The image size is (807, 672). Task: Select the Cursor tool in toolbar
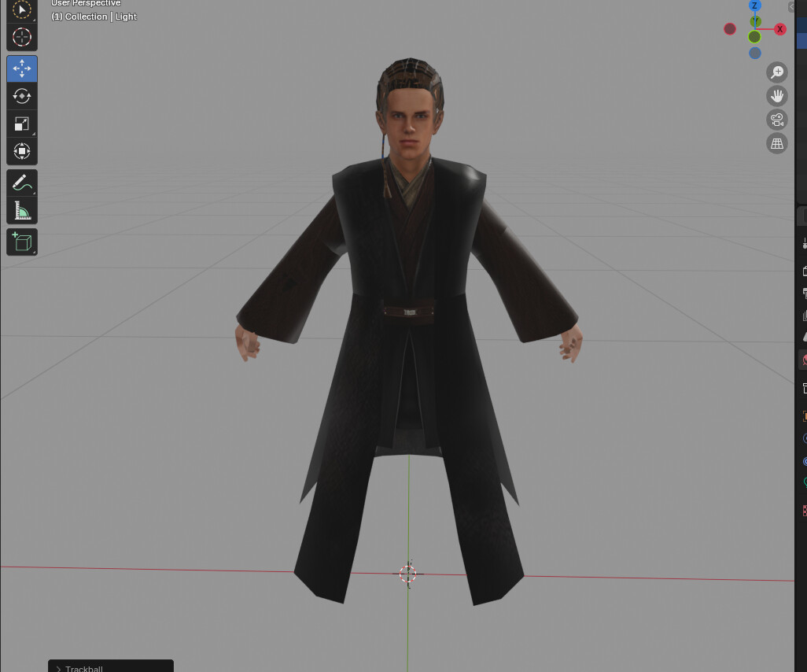tap(21, 37)
